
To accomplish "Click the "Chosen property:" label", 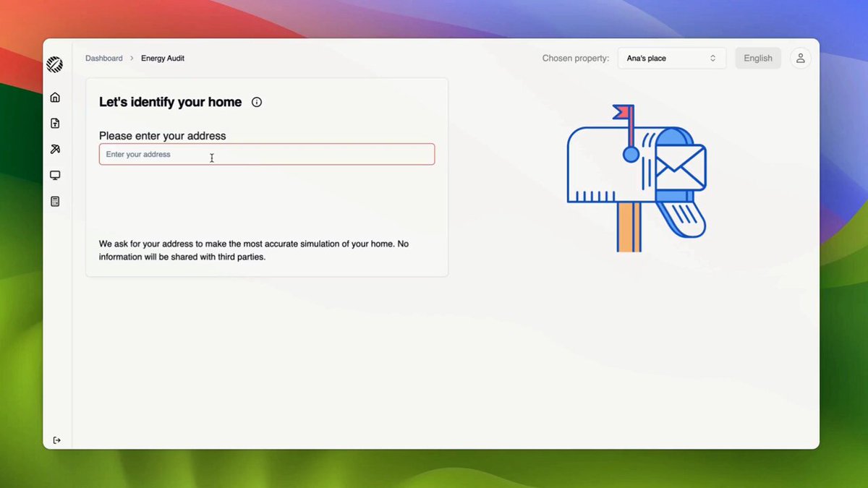I will (x=576, y=59).
